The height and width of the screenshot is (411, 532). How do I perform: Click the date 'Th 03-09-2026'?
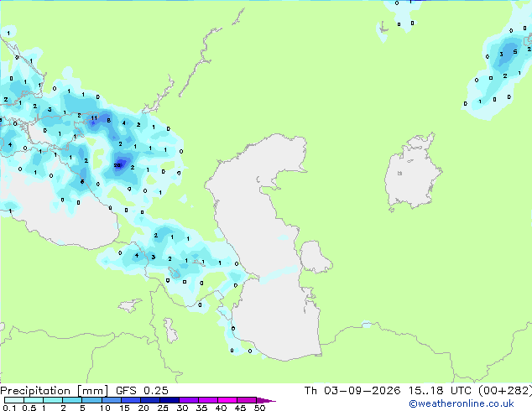point(352,391)
